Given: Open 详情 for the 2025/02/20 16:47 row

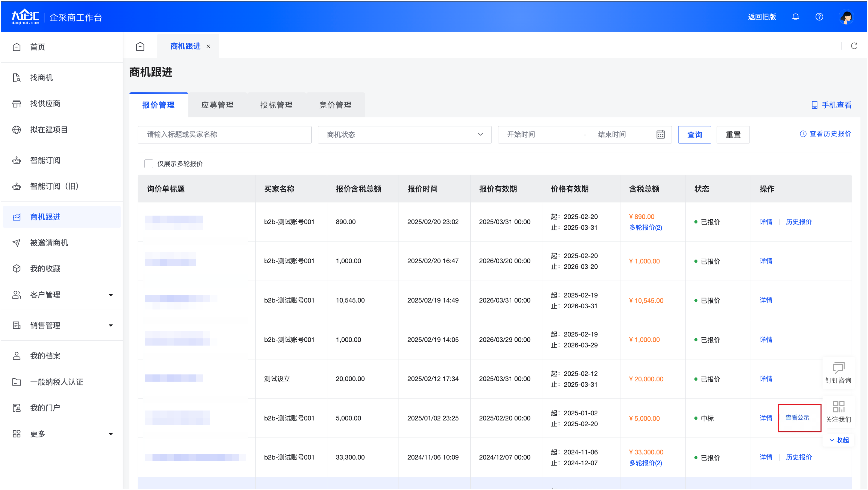Looking at the screenshot, I should pyautogui.click(x=766, y=261).
